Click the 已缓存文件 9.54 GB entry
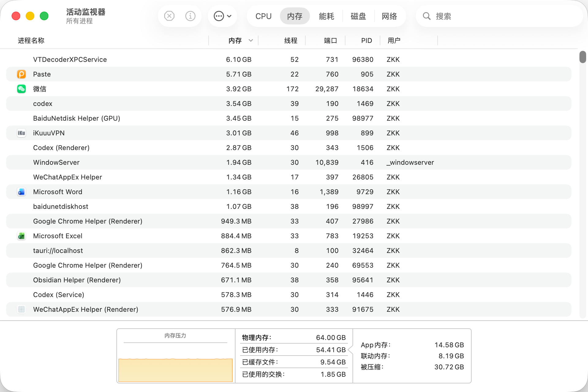The image size is (588, 392). pyautogui.click(x=294, y=362)
